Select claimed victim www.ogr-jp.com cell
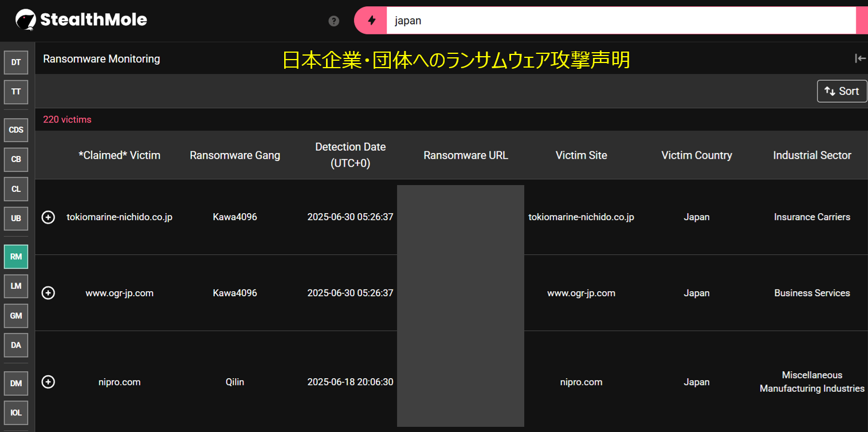 [x=120, y=293]
